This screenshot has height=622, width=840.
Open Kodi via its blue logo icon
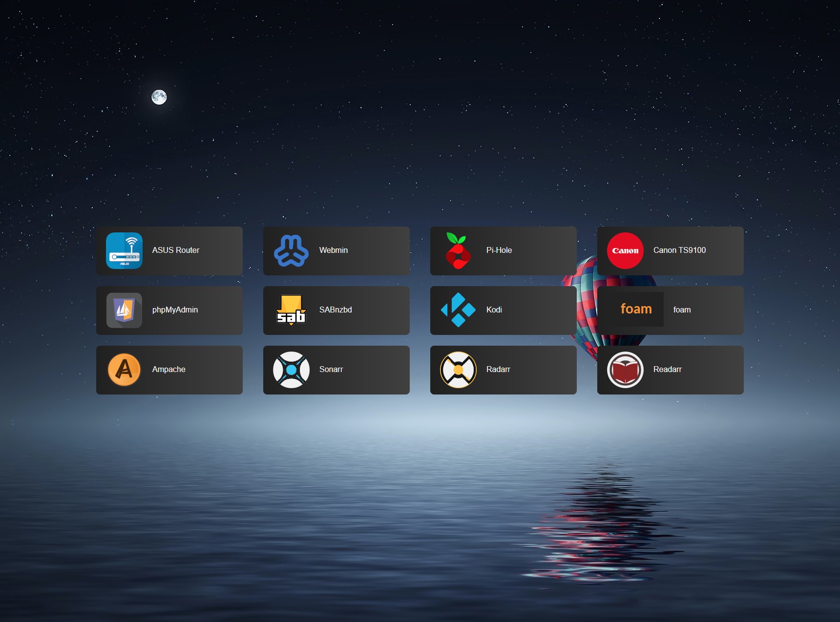point(458,310)
